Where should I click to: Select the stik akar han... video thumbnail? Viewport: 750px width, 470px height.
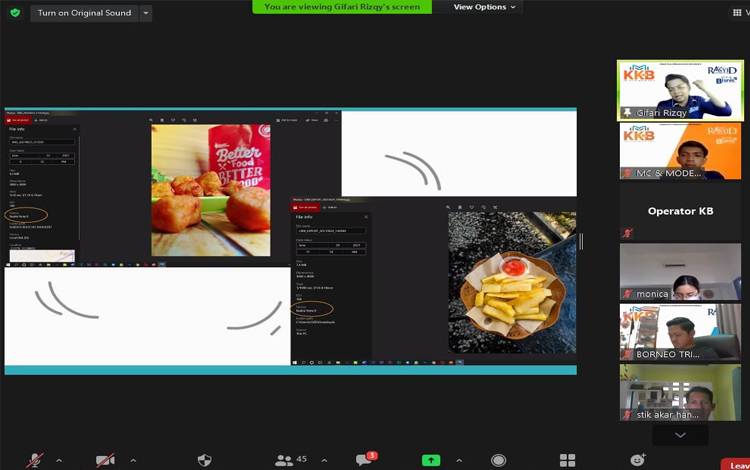pyautogui.click(x=680, y=393)
